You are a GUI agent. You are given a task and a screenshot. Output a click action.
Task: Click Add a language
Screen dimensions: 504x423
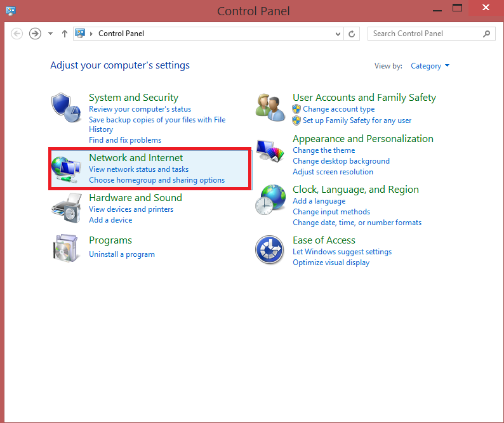[x=319, y=201]
